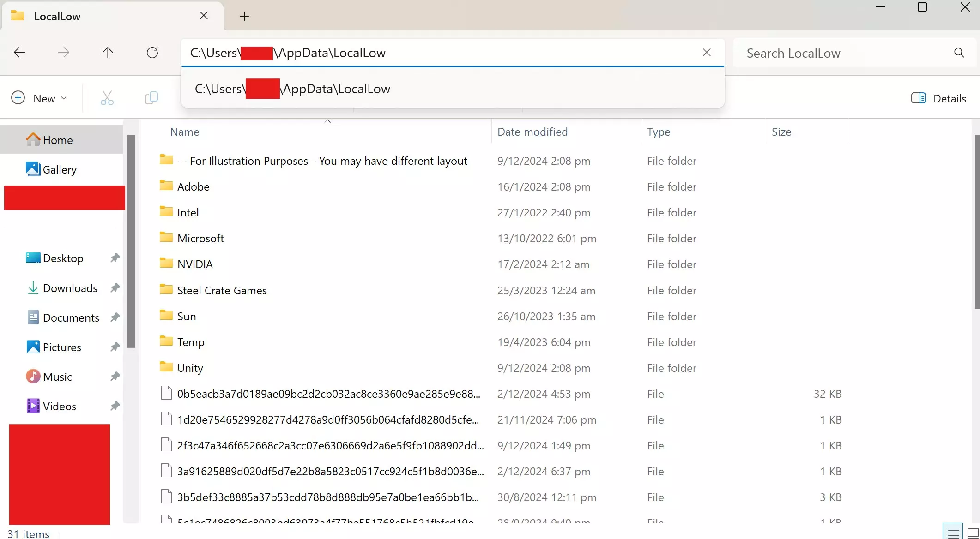Click the Cut scissors icon

(107, 98)
